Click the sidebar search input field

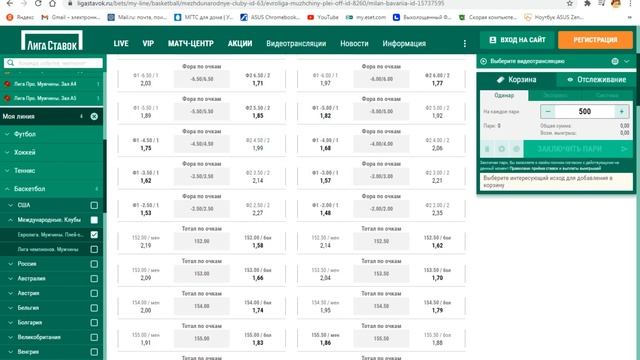point(53,63)
